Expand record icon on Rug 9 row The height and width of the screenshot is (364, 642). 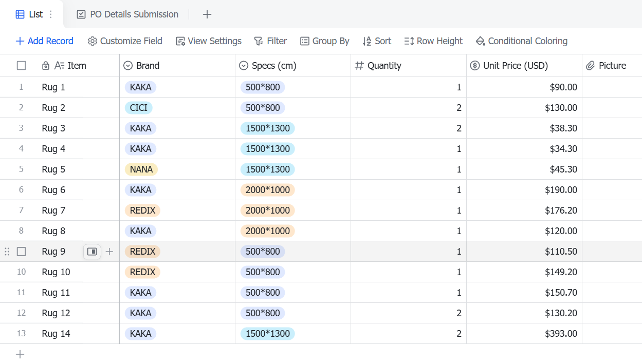(x=92, y=252)
